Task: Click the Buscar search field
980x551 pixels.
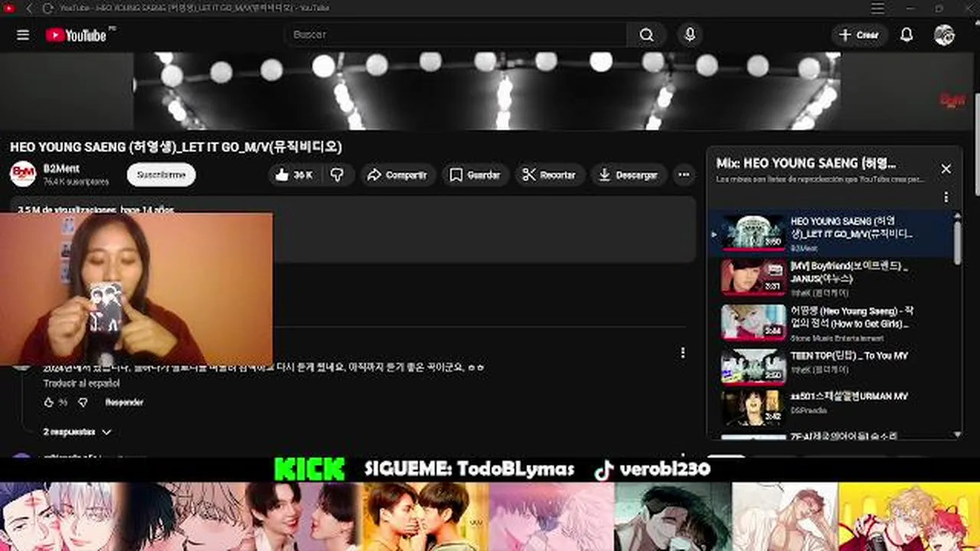Action: (x=456, y=34)
